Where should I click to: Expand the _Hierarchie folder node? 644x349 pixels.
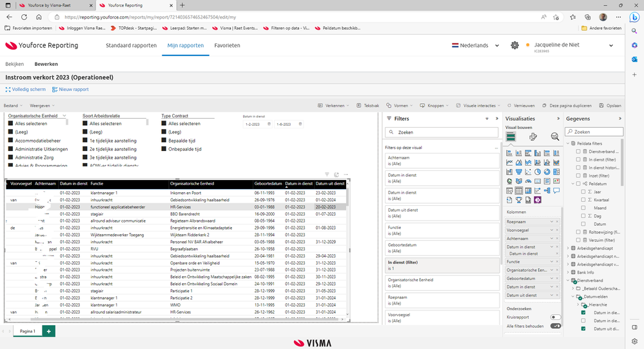click(x=578, y=304)
